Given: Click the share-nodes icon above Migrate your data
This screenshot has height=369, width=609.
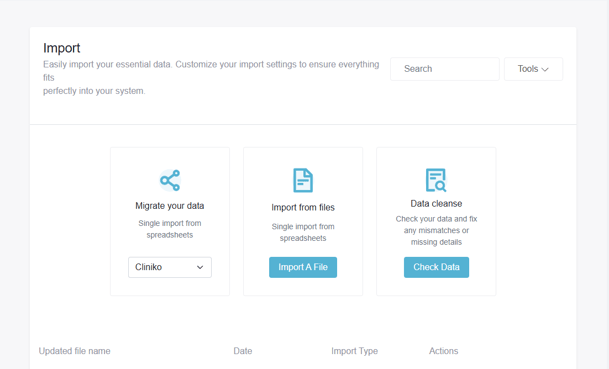Looking at the screenshot, I should (170, 180).
